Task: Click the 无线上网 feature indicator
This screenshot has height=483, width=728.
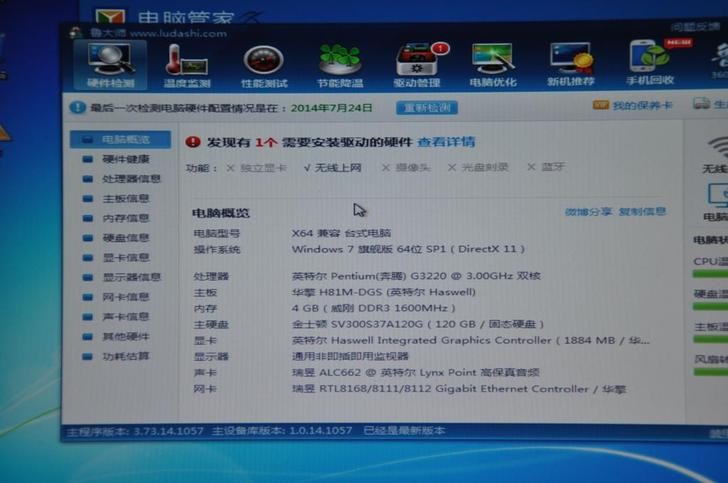Action: click(x=332, y=168)
